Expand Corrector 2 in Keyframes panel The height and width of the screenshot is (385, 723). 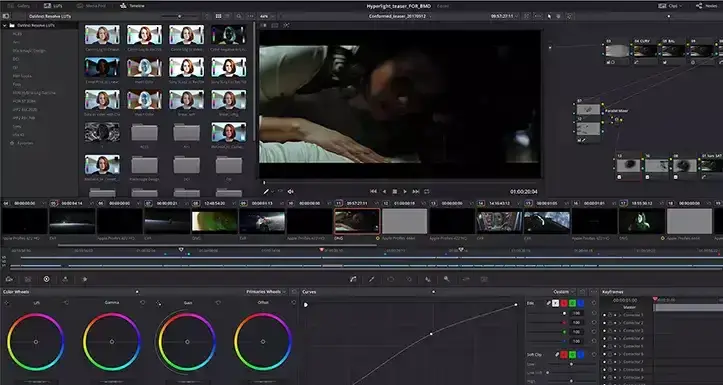pyautogui.click(x=620, y=323)
